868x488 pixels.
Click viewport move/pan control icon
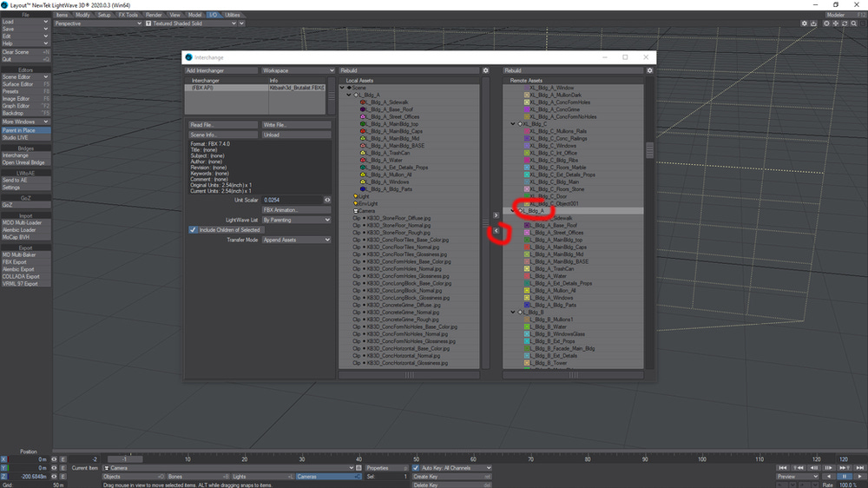pyautogui.click(x=835, y=23)
